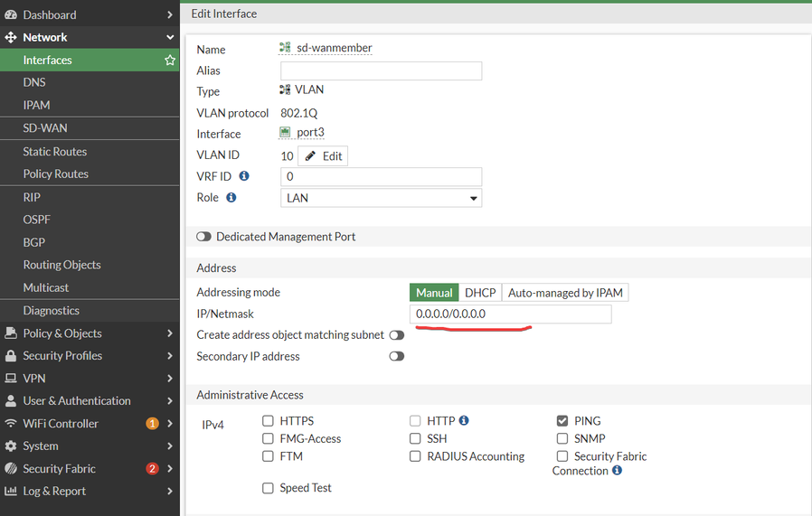
Task: Uncheck the PING administrative access checkbox
Action: (x=562, y=421)
